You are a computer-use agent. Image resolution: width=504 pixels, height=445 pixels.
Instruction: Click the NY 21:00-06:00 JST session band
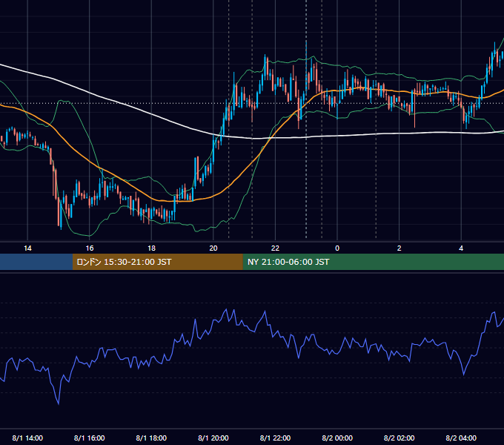tap(373, 262)
